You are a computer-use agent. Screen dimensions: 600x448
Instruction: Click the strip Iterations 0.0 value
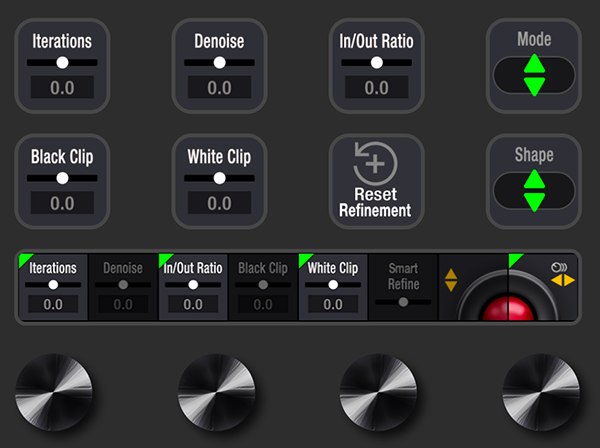click(53, 304)
